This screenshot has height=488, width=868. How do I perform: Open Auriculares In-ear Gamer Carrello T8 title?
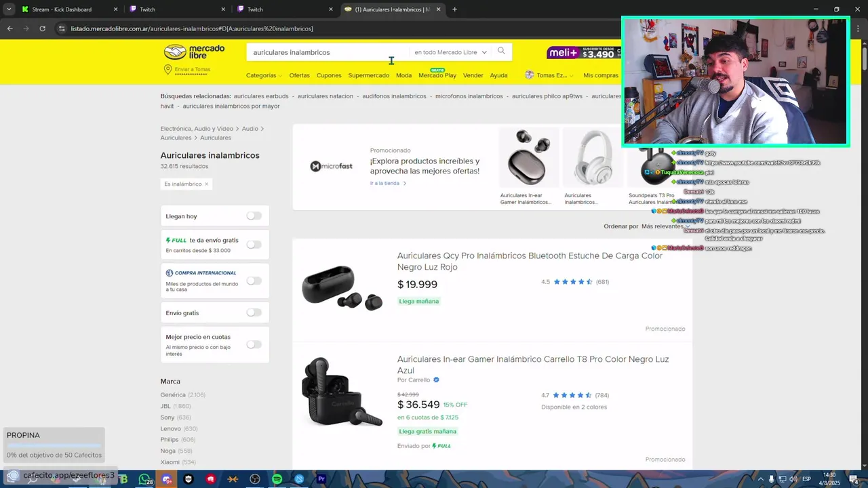533,365
